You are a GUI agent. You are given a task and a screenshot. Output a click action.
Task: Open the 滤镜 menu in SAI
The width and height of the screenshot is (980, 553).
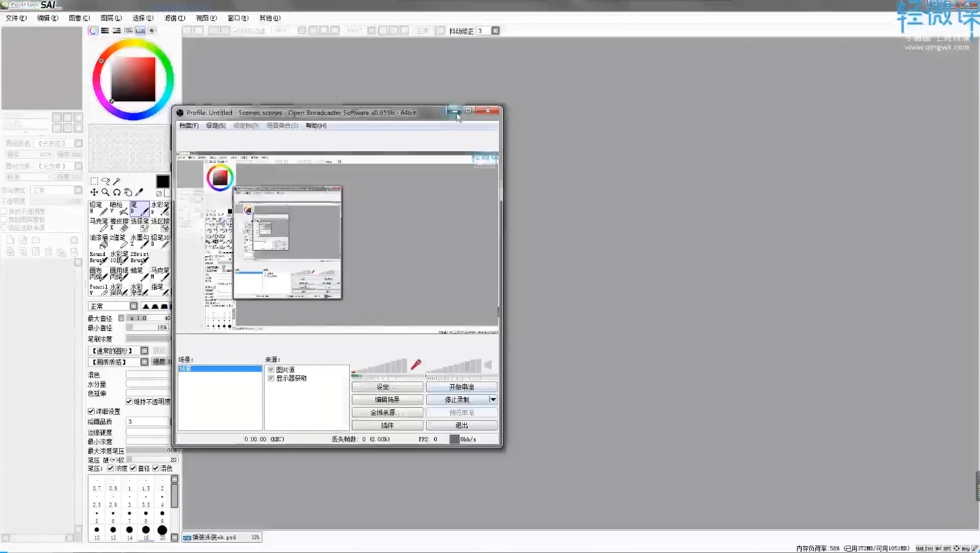(x=175, y=18)
